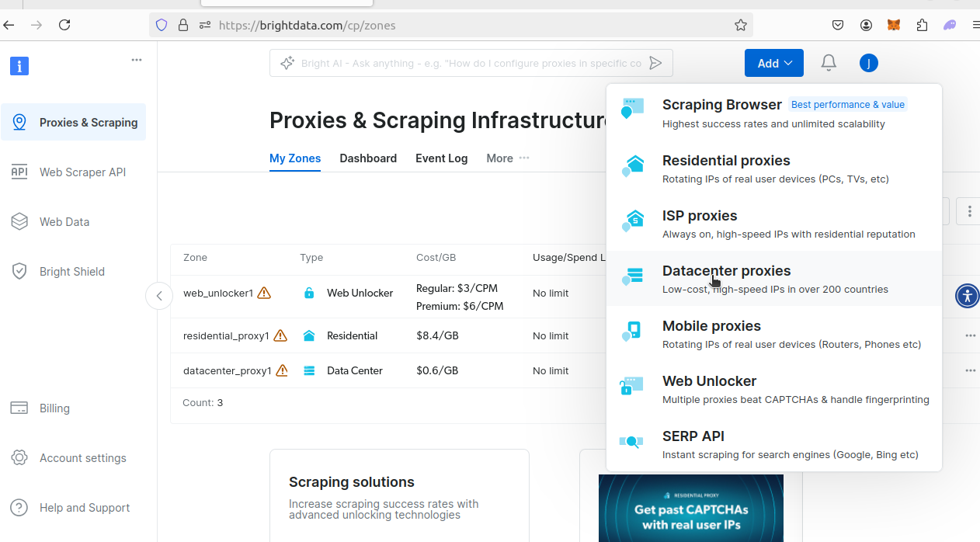Click the Count: 3 footer text
This screenshot has height=542, width=980.
click(x=203, y=402)
